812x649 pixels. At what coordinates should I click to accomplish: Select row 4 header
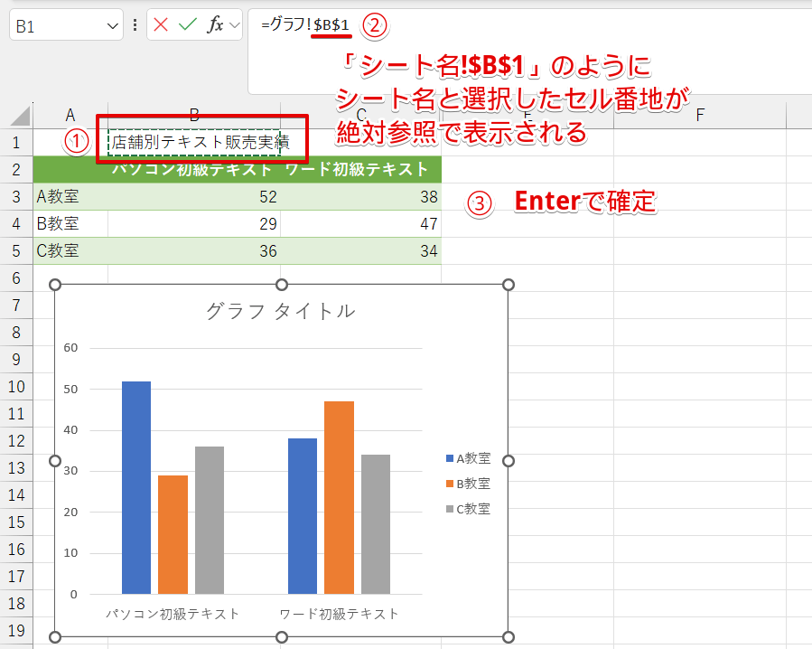pyautogui.click(x=16, y=223)
